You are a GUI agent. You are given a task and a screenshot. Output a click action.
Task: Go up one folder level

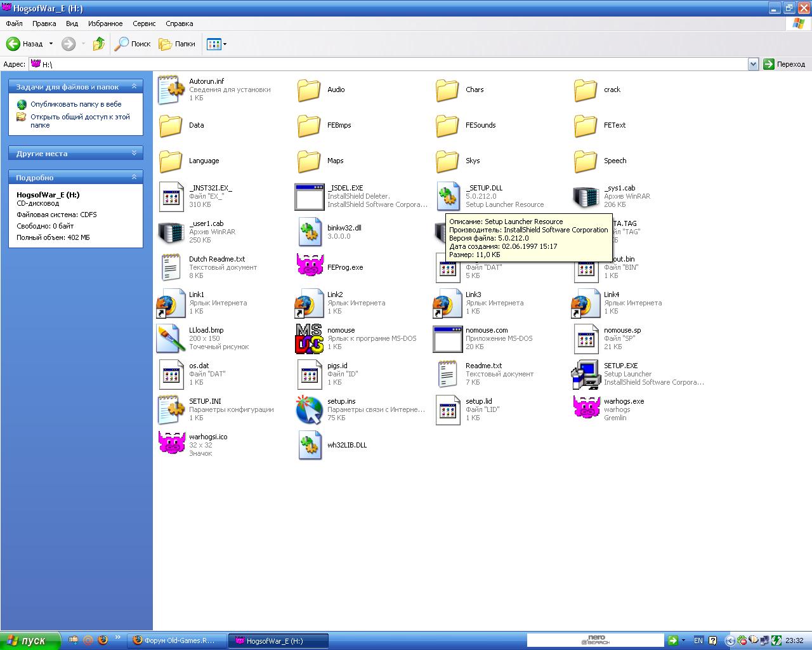tap(98, 44)
